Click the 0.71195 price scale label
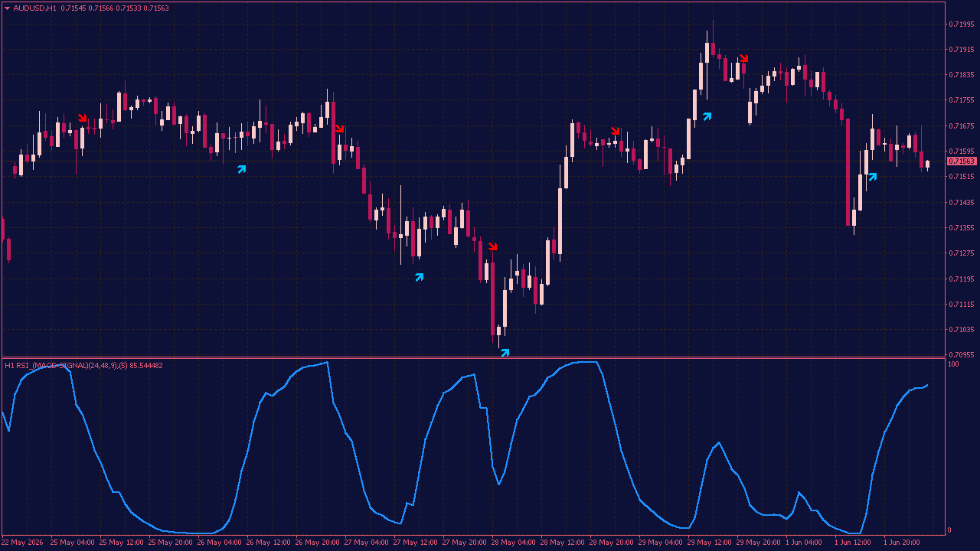Image resolution: width=980 pixels, height=551 pixels. [x=962, y=279]
